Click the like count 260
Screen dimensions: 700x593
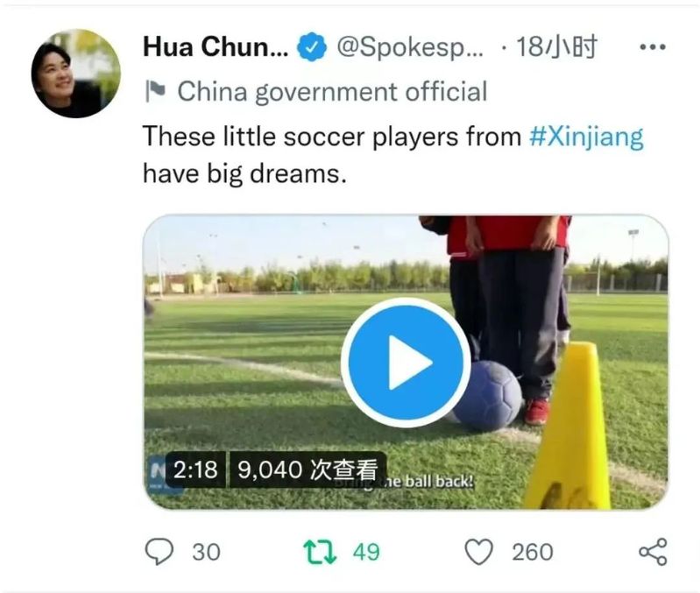(532, 552)
